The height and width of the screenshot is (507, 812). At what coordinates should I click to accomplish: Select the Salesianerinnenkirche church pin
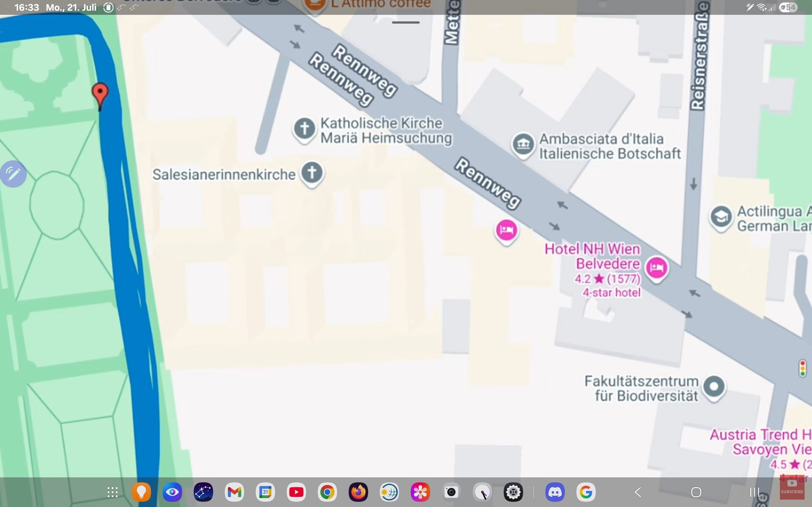point(312,173)
